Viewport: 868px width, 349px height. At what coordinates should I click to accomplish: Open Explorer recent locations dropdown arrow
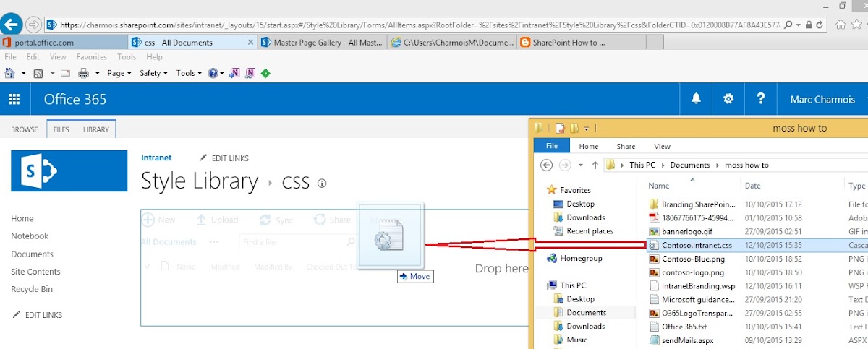click(581, 165)
